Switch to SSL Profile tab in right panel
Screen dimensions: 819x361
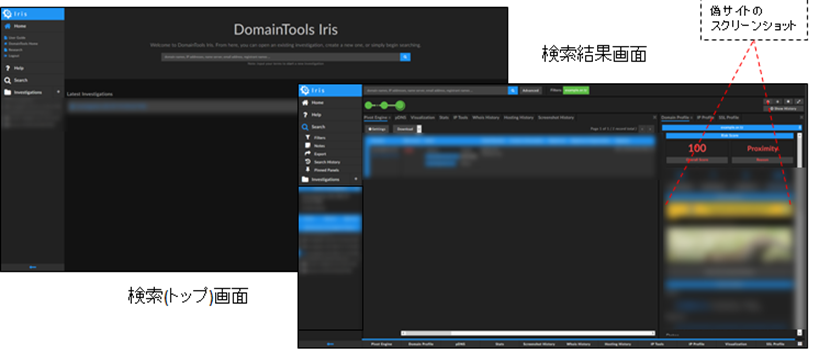(729, 118)
